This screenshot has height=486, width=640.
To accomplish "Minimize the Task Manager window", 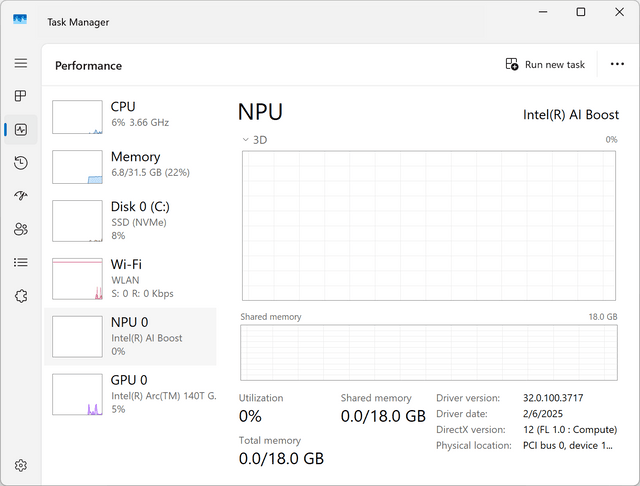I will click(542, 12).
